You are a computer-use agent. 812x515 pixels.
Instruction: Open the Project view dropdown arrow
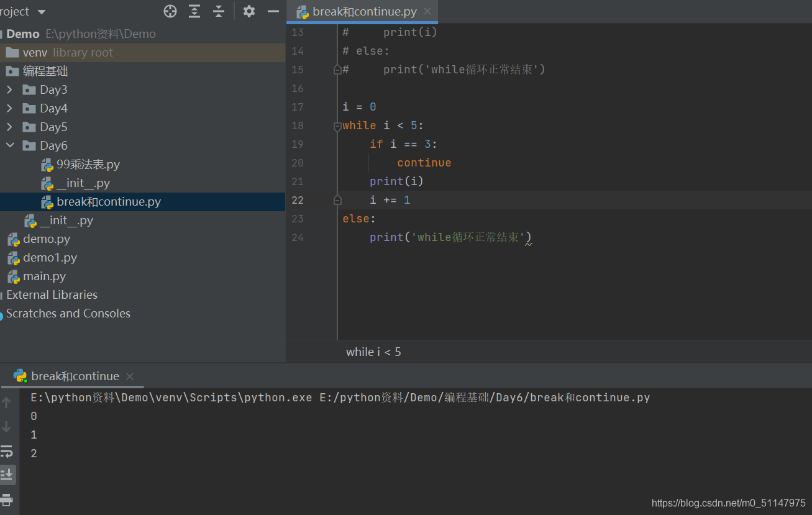click(x=42, y=12)
